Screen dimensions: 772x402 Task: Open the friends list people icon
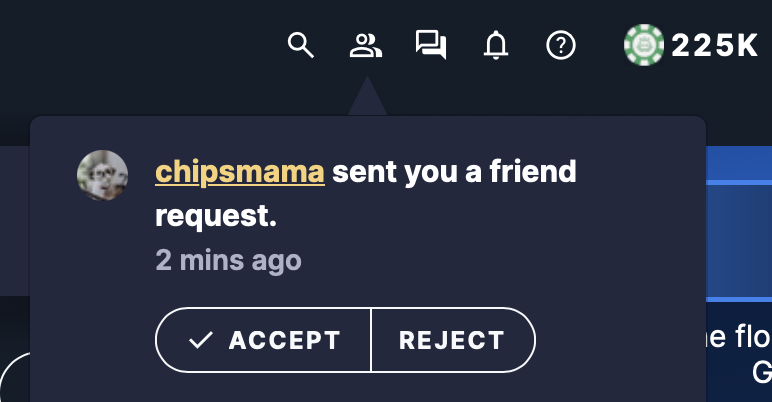pyautogui.click(x=365, y=45)
